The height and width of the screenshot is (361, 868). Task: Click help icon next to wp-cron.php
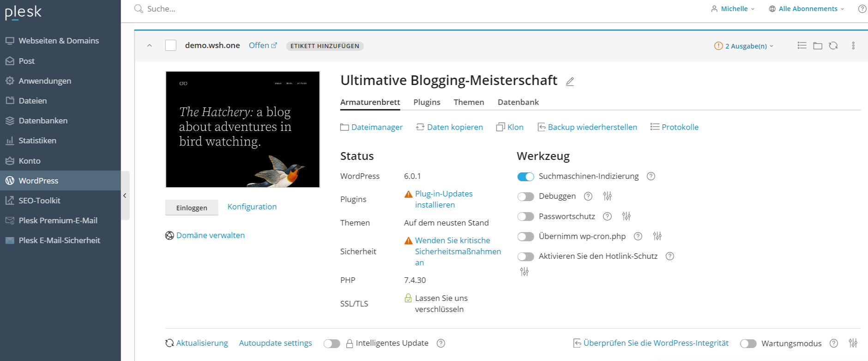coord(638,236)
